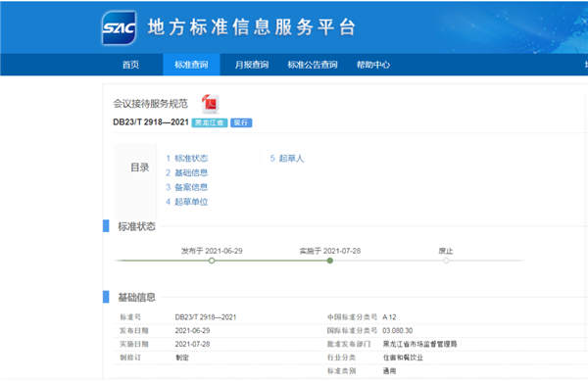588x382 pixels.
Task: Go to 首页 tab
Action: coord(130,65)
